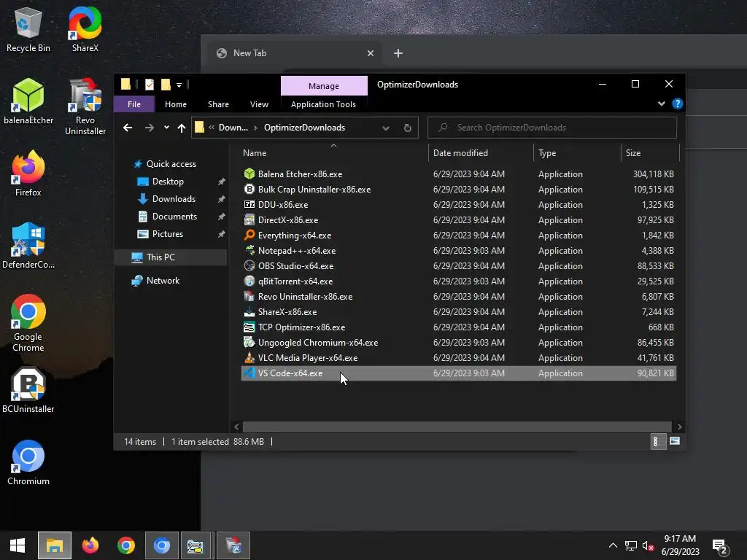Open a new browser tab
Screen dimensions: 747x560
click(x=398, y=53)
